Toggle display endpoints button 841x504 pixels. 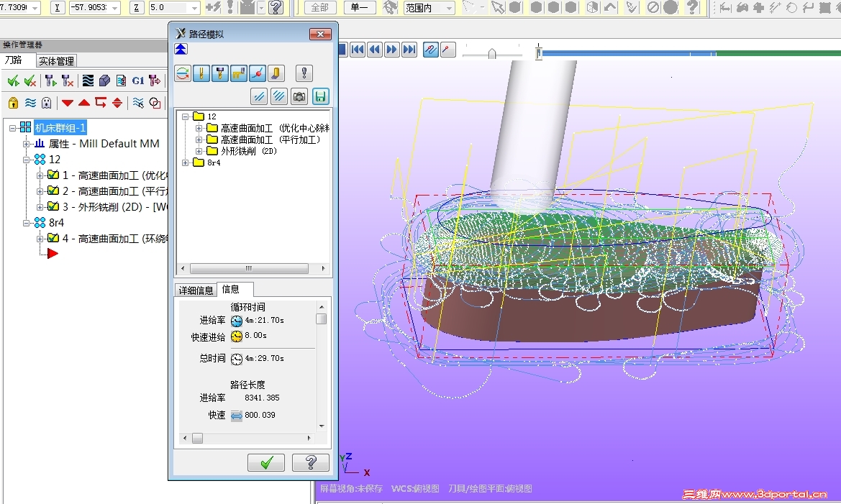click(258, 73)
